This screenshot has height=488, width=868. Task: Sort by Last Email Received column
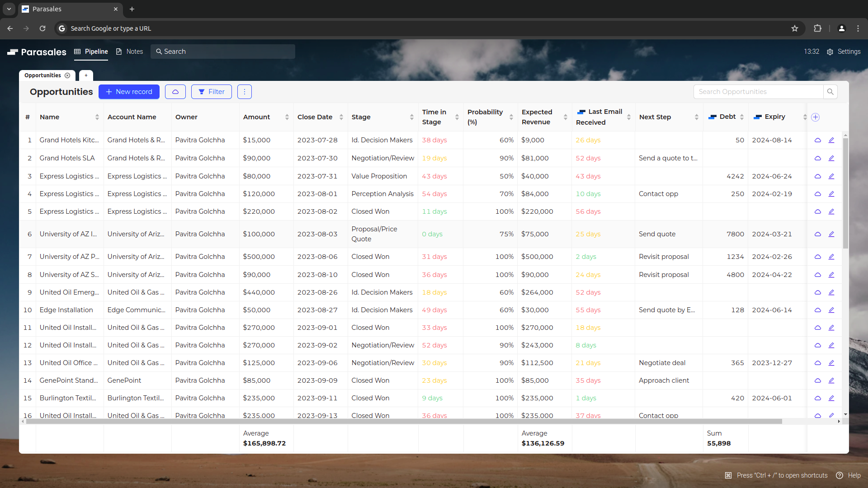[629, 117]
